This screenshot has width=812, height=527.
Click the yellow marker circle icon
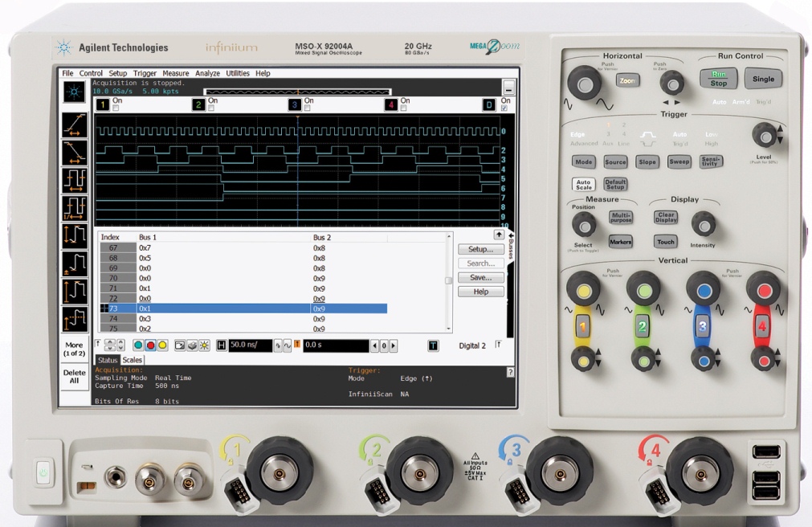[162, 345]
